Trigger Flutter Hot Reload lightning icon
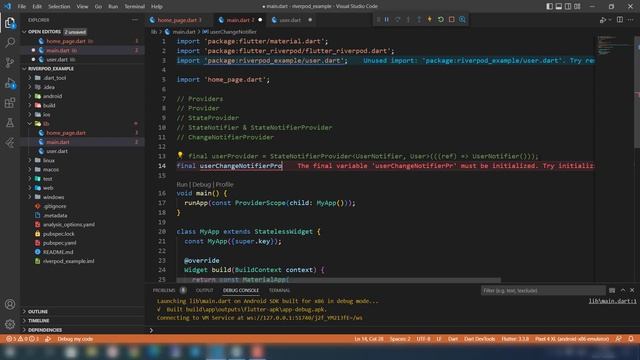This screenshot has width=640, height=360. point(429,20)
